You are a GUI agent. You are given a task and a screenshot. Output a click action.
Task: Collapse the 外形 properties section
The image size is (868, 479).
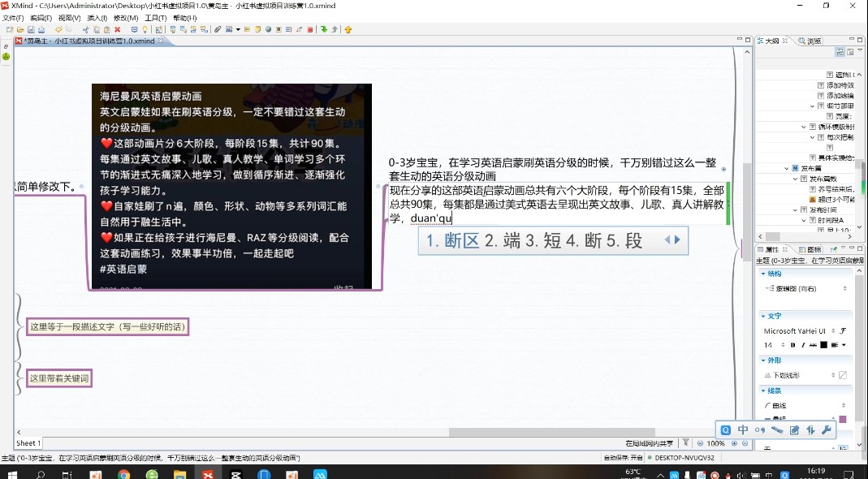coord(763,360)
